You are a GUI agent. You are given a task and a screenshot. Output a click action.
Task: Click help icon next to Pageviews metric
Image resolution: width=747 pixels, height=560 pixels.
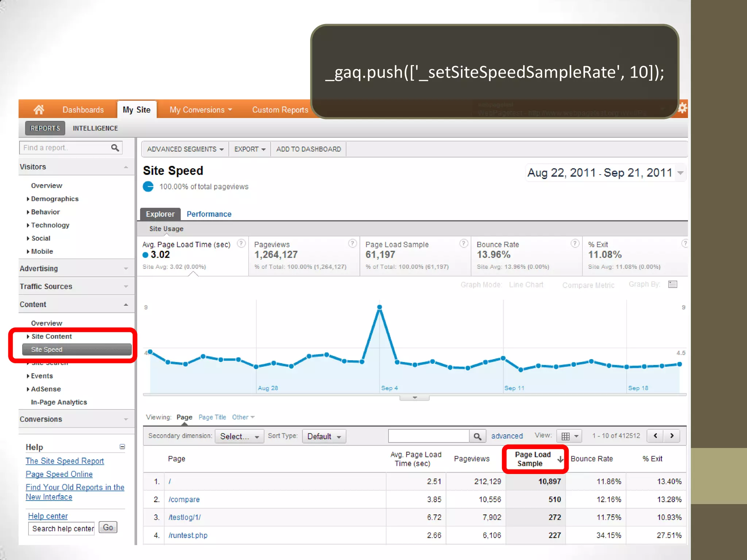[352, 244]
